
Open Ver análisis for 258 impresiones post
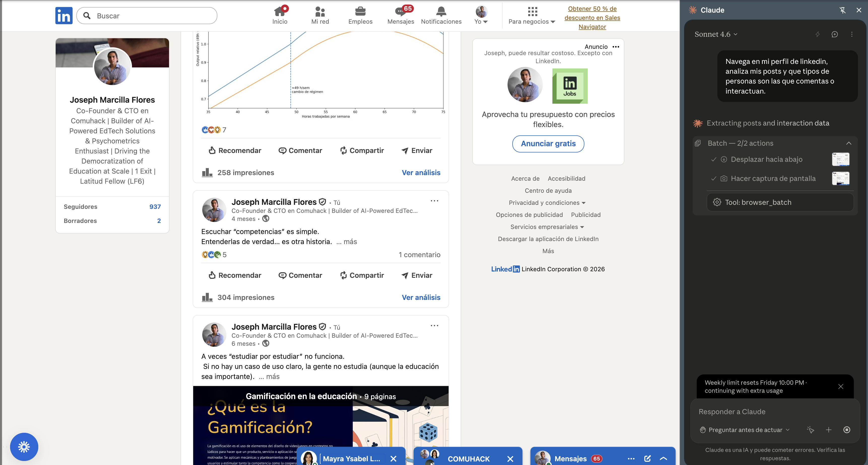coord(421,172)
